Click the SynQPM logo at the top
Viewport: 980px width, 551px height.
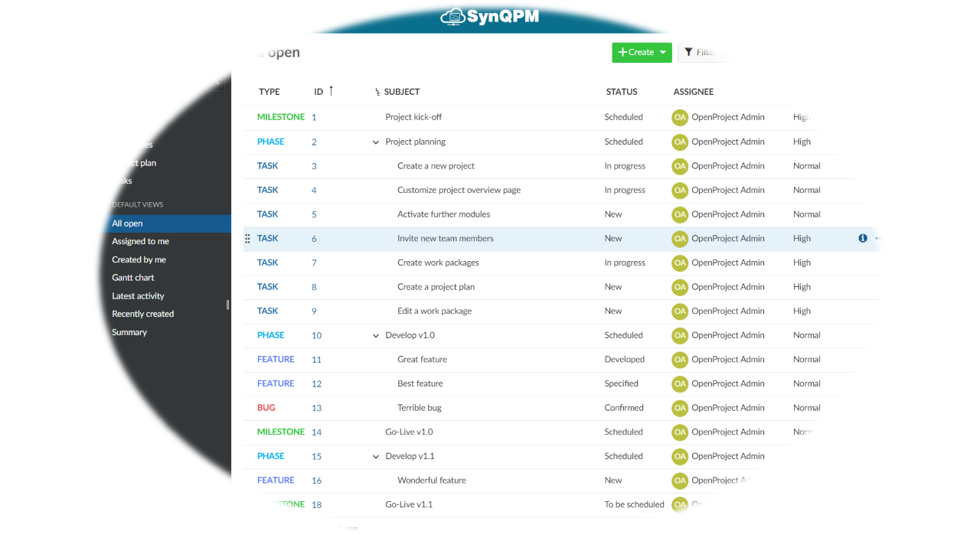coord(490,16)
